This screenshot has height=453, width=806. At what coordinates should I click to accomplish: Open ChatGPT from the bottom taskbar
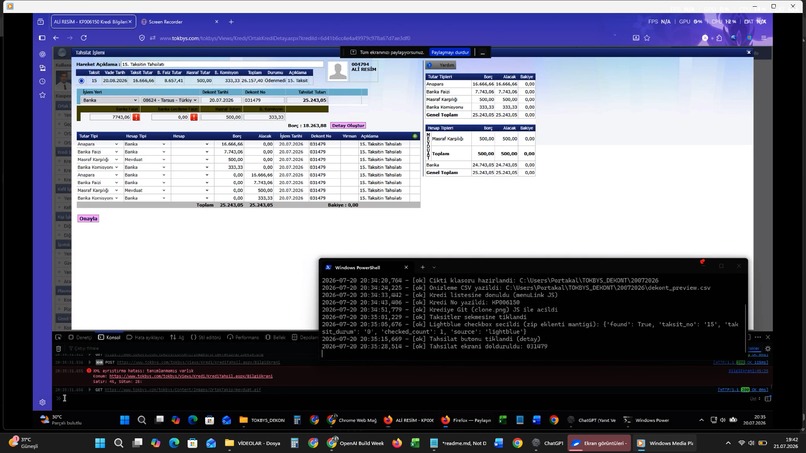pos(548,443)
